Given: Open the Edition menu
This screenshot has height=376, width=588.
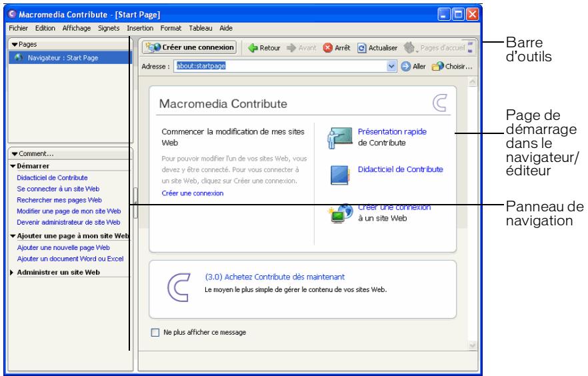Looking at the screenshot, I should coord(45,28).
